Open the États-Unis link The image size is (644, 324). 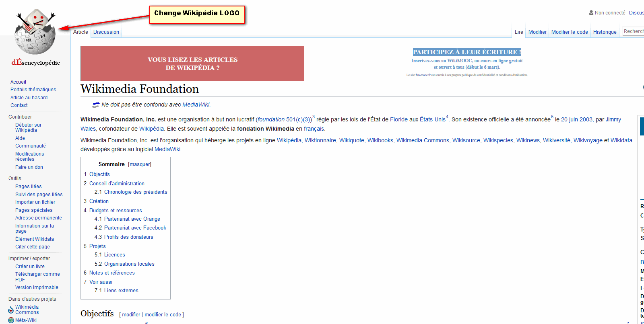tap(433, 120)
